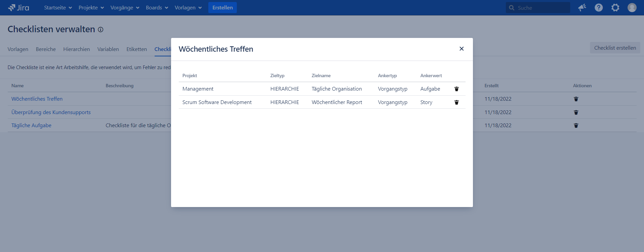Delete the Tägliche Aufgabe checklist
Image resolution: width=644 pixels, height=252 pixels.
click(x=576, y=125)
